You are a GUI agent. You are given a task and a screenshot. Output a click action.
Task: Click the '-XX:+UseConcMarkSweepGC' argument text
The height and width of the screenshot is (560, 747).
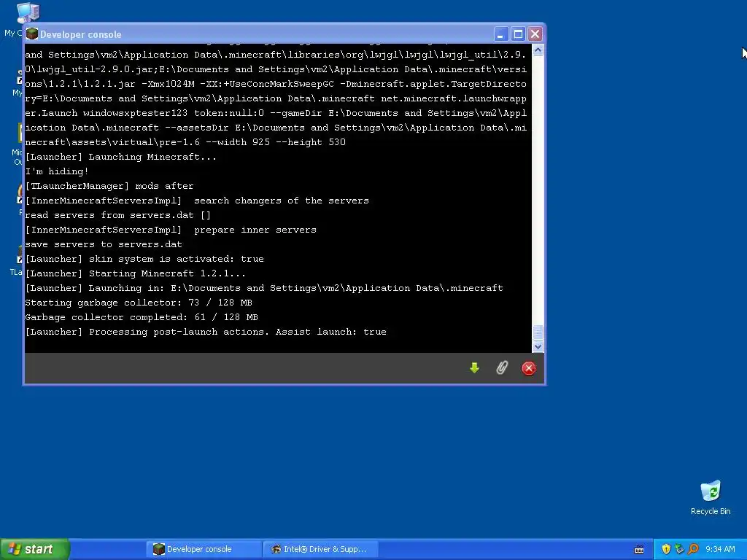click(267, 85)
